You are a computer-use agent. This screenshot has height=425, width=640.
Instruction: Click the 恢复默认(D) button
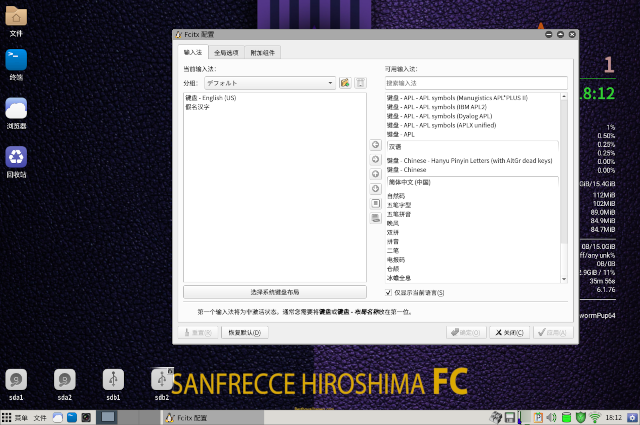244,332
